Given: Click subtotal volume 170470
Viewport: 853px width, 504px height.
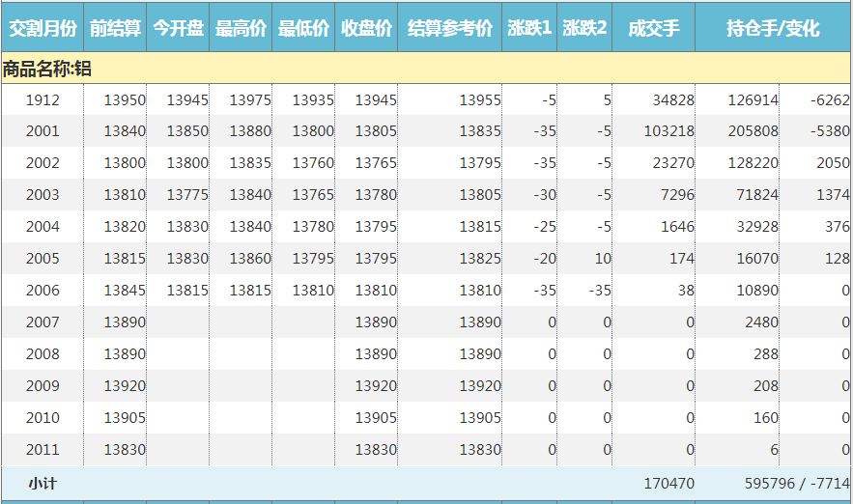Looking at the screenshot, I should [668, 483].
